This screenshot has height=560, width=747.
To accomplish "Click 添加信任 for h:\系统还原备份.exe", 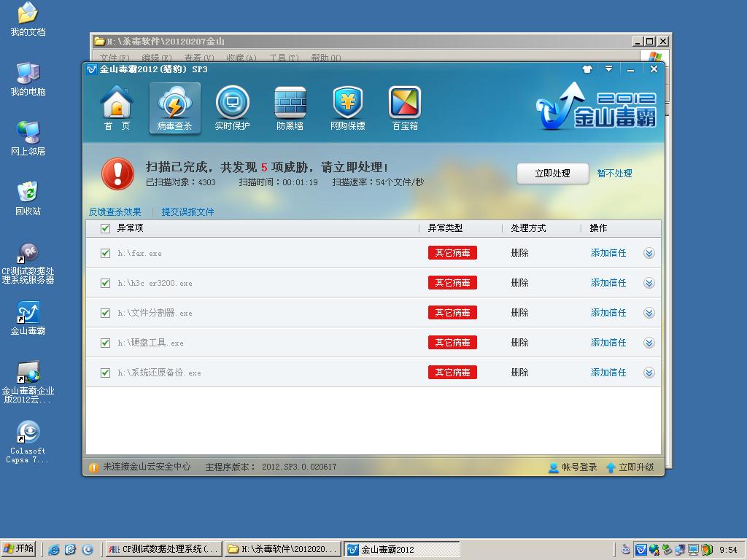I will coord(608,373).
